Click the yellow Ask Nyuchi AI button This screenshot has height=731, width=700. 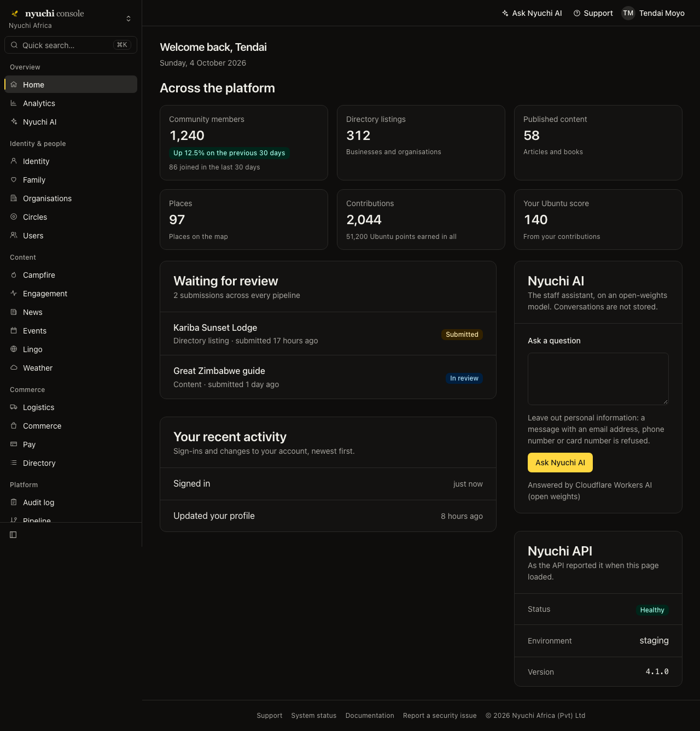click(560, 463)
